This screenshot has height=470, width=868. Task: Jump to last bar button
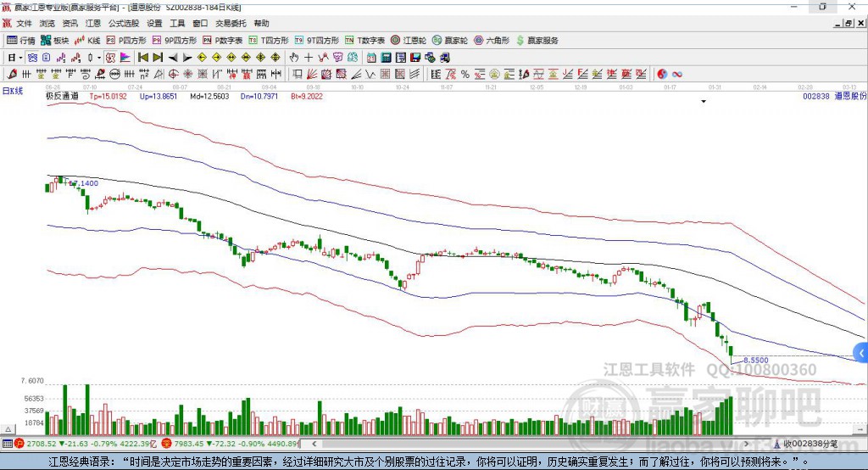click(x=158, y=58)
